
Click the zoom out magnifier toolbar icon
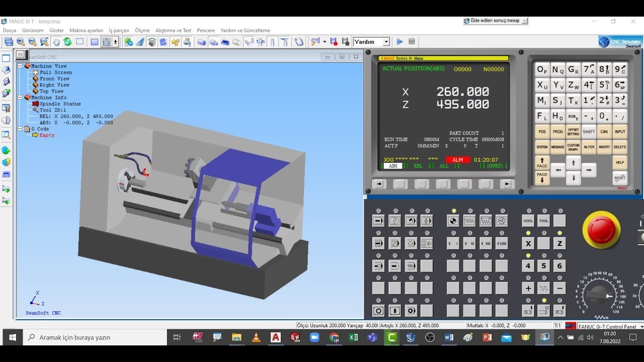point(32,42)
